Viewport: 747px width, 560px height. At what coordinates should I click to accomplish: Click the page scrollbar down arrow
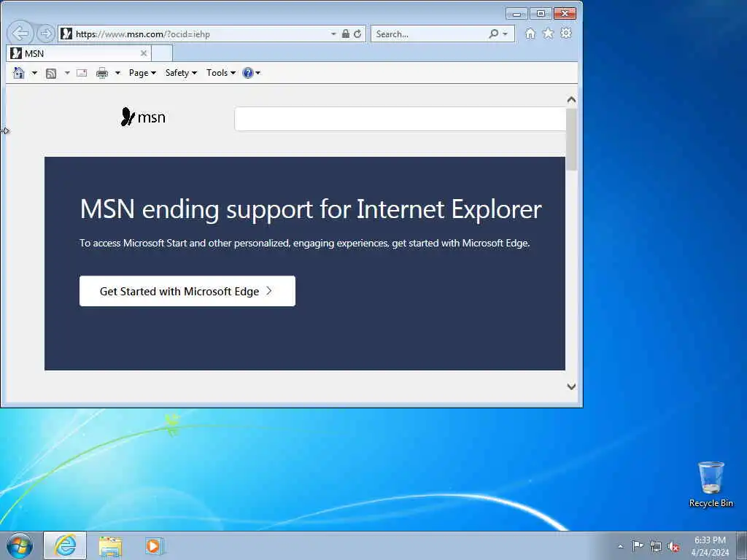click(x=572, y=386)
